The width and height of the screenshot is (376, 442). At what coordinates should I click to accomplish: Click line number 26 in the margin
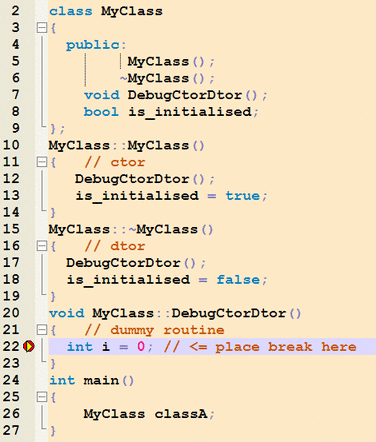(11, 414)
